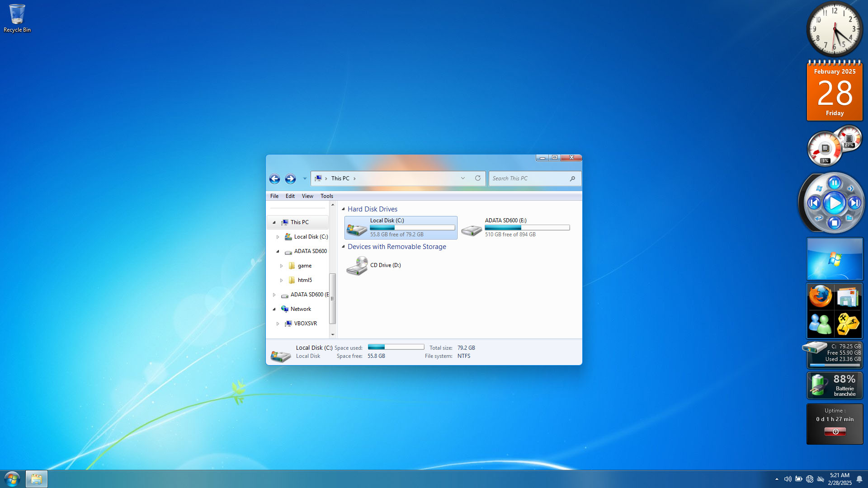Screen dimensions: 868x488
Task: Click the navigation pane vertical scrollbar
Action: (332, 298)
